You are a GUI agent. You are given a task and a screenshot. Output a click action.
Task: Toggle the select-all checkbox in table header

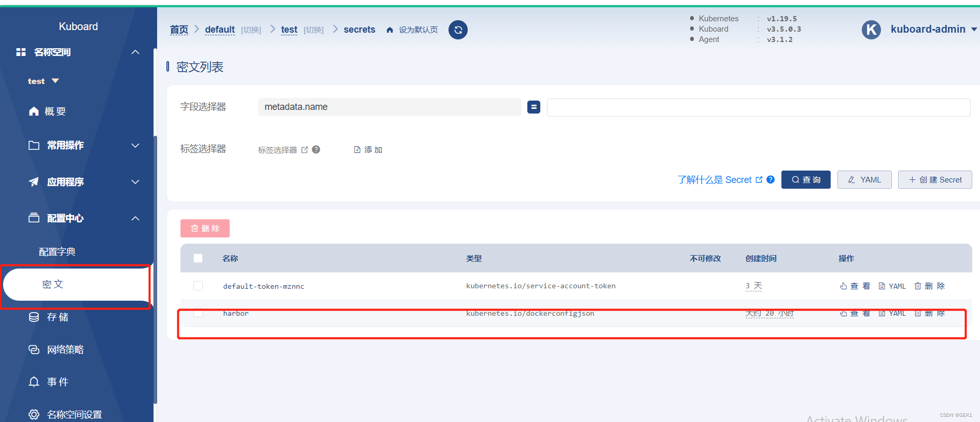[x=198, y=258]
